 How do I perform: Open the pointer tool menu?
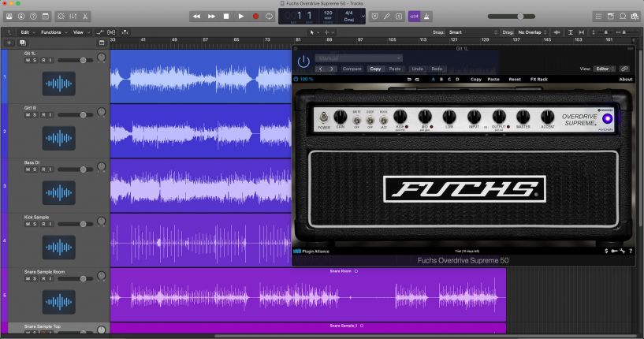[315, 32]
